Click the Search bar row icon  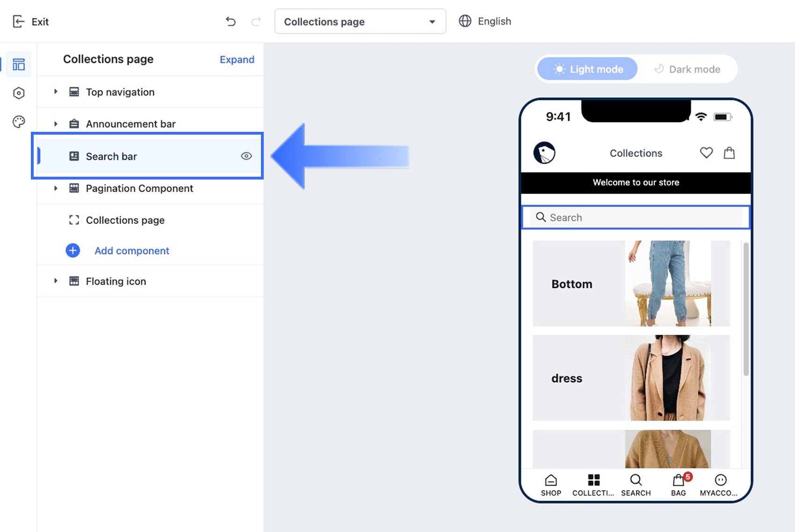click(x=74, y=156)
